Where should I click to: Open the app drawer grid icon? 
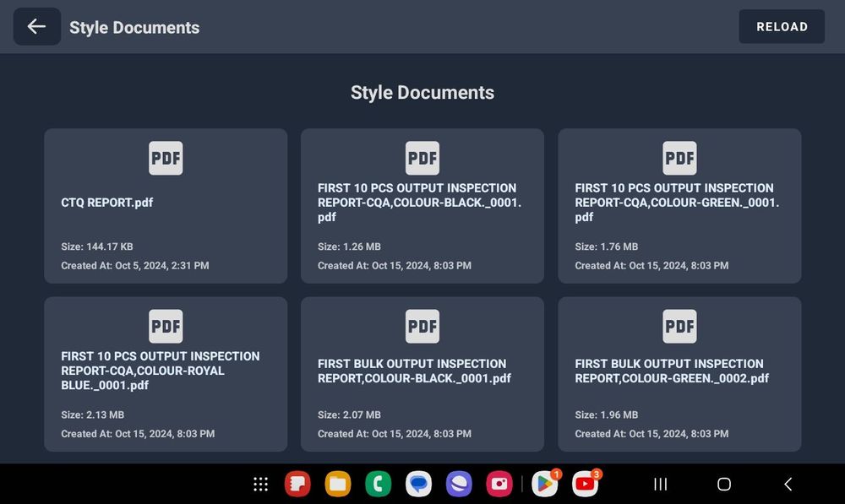(261, 484)
